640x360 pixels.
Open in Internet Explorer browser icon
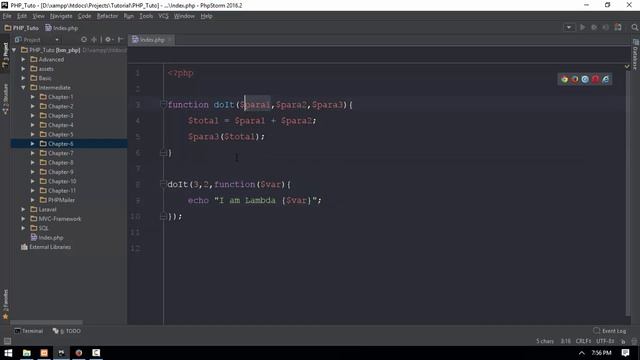point(606,79)
